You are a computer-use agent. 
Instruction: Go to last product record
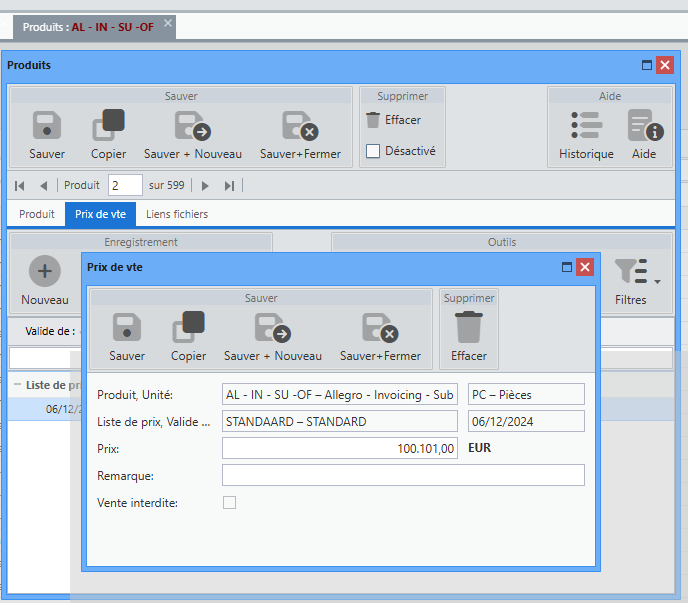click(x=229, y=186)
